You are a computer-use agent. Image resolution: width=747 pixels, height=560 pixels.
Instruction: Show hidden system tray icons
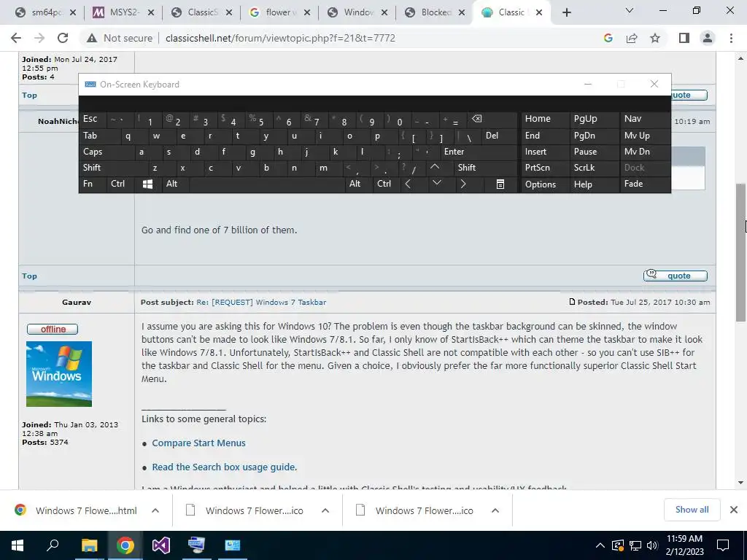pyautogui.click(x=600, y=545)
